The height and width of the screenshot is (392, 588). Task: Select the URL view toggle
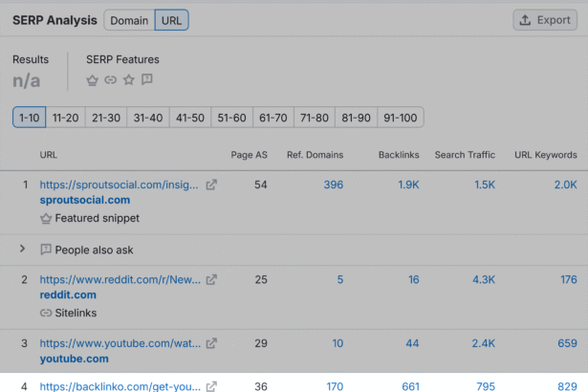pyautogui.click(x=171, y=20)
